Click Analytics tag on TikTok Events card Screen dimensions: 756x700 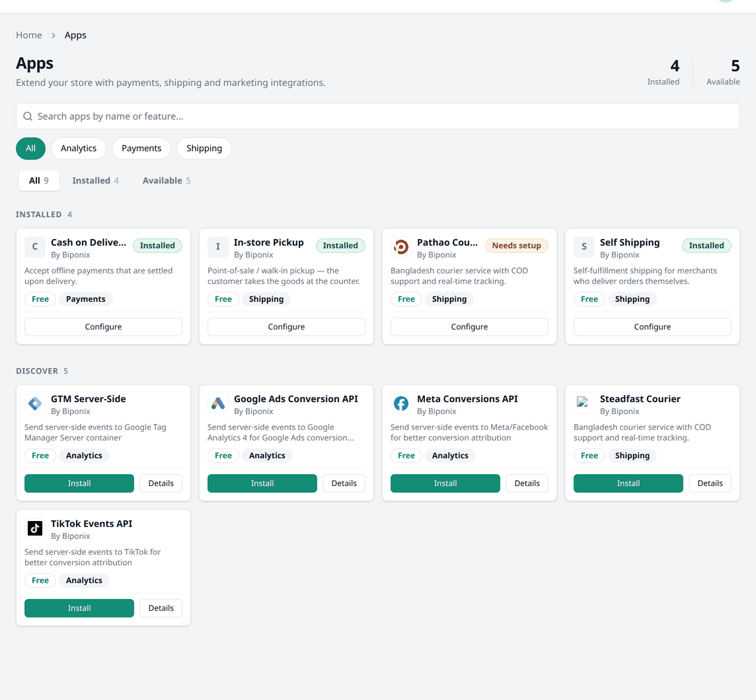point(85,580)
